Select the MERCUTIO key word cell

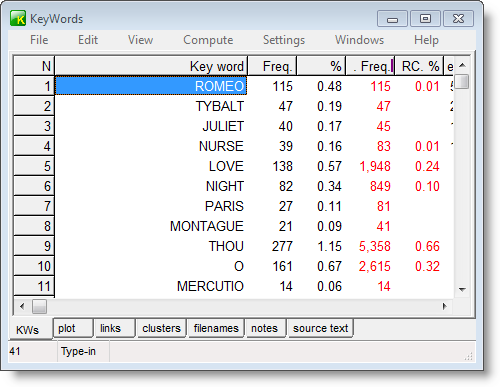(x=151, y=286)
